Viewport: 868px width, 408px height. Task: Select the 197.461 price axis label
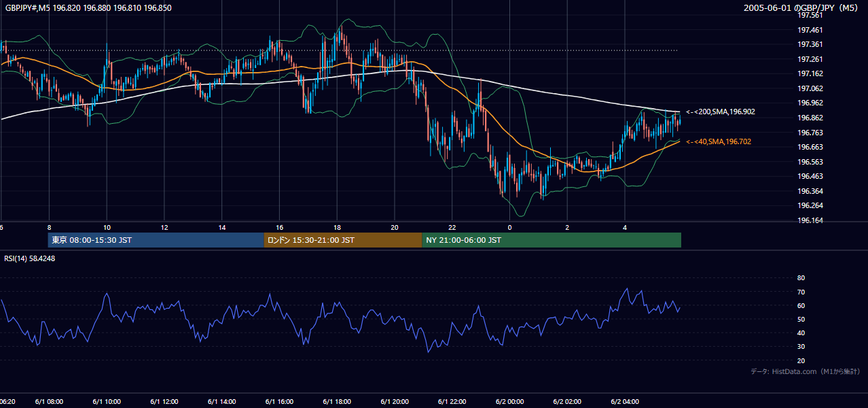point(810,30)
